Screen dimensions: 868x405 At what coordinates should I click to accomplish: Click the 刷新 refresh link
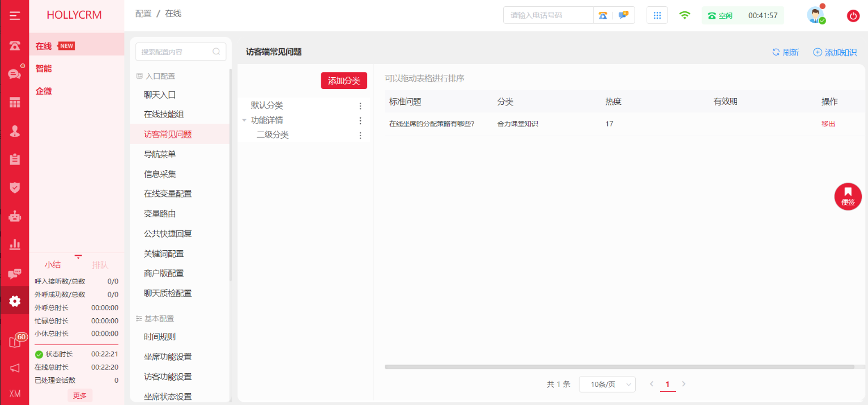coord(785,52)
